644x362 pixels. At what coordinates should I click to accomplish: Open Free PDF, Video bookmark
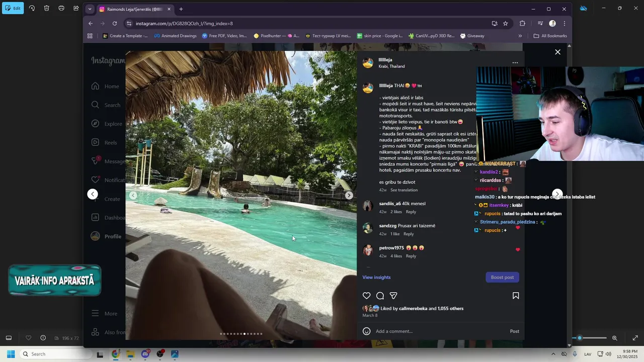[224, 36]
